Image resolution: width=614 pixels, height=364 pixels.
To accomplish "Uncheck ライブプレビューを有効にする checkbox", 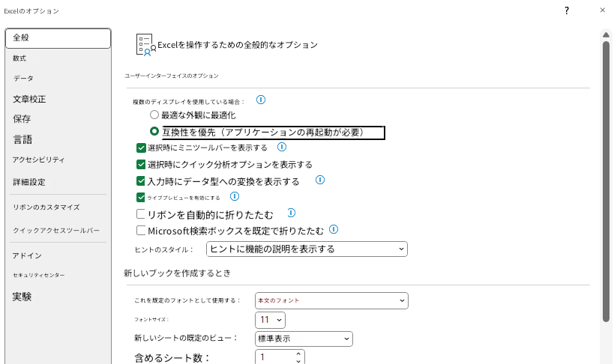I will [x=141, y=197].
